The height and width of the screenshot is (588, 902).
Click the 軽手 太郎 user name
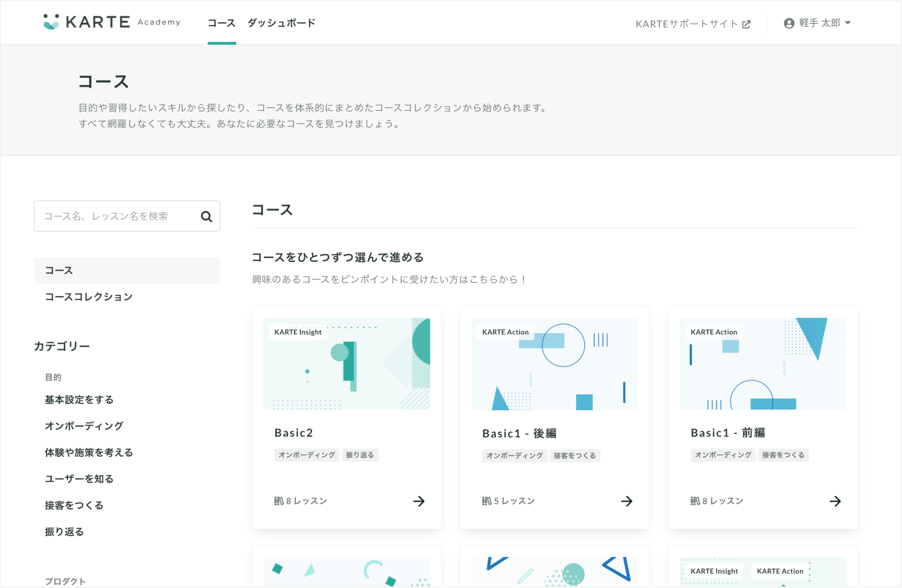coord(820,23)
